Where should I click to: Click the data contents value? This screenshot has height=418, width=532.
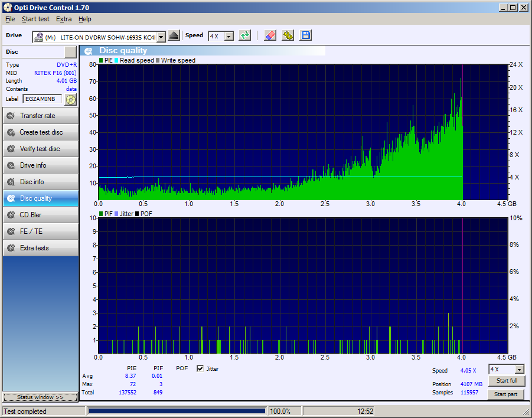pos(71,89)
